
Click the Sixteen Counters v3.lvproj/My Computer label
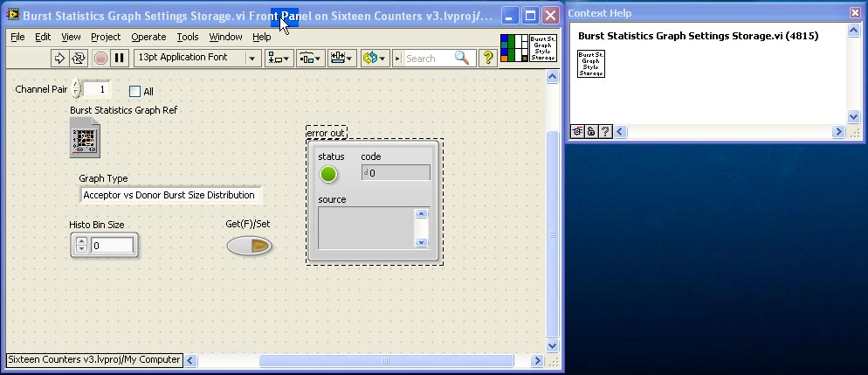[x=94, y=360]
